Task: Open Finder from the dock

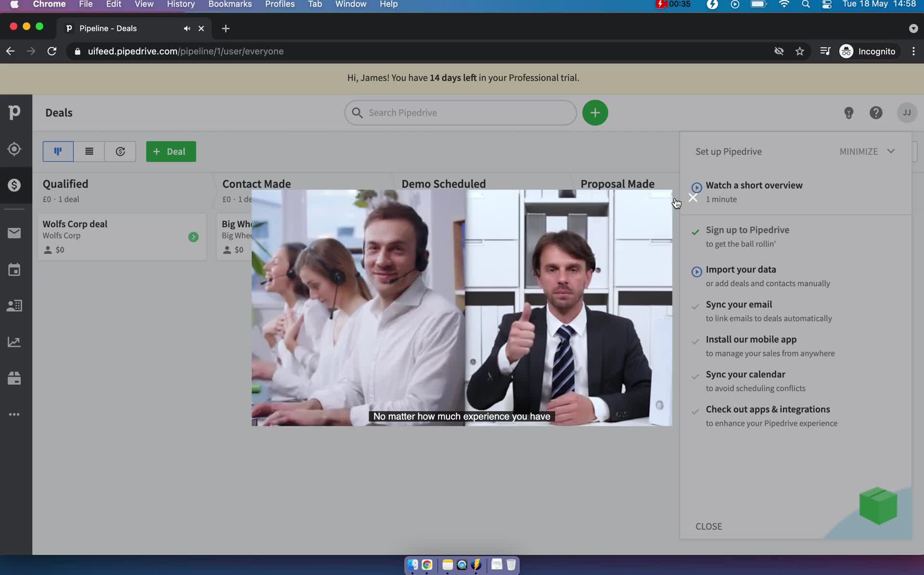Action: tap(412, 564)
